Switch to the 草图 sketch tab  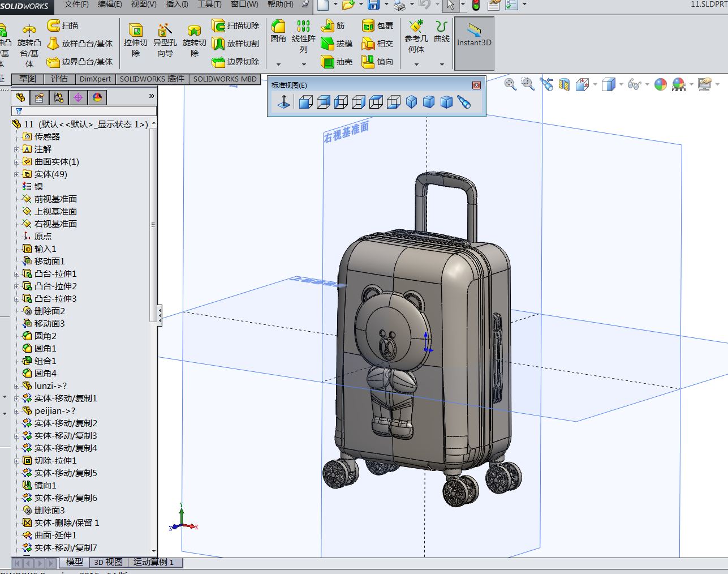(27, 79)
